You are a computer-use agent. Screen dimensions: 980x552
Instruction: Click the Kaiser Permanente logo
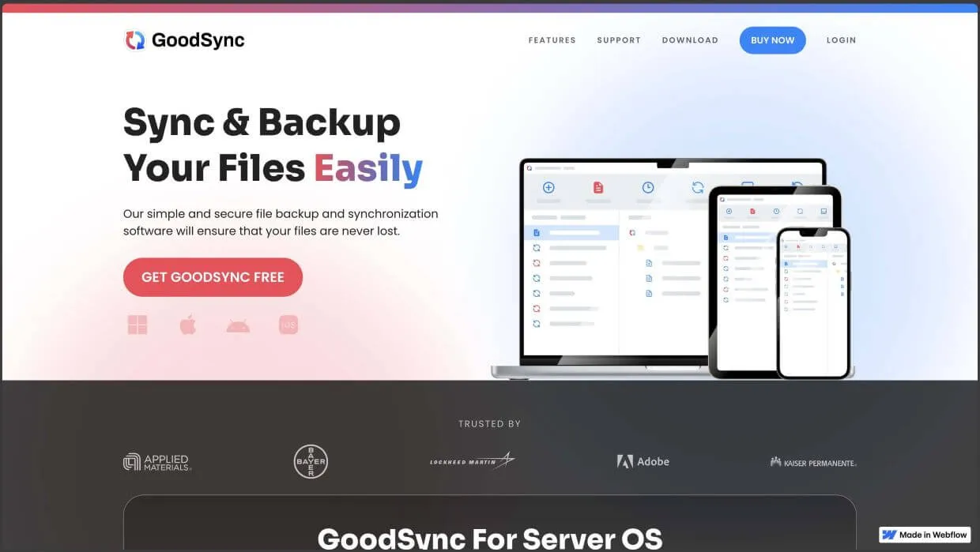tap(813, 462)
